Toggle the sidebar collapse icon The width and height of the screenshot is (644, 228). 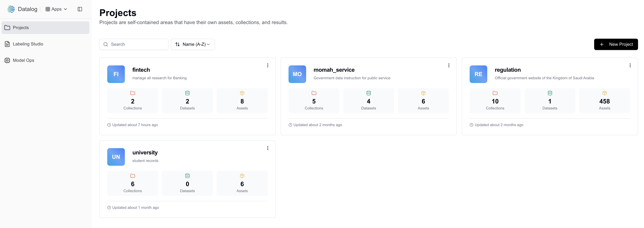80,9
